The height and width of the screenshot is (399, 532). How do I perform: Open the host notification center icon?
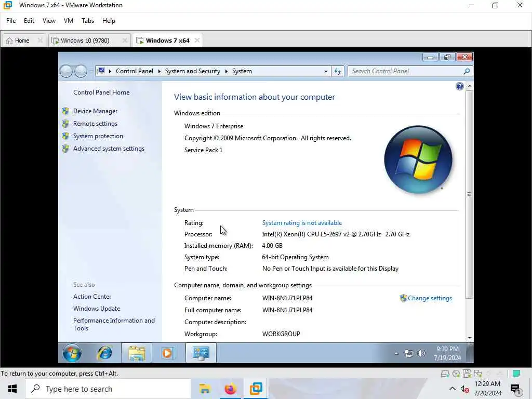(x=515, y=389)
